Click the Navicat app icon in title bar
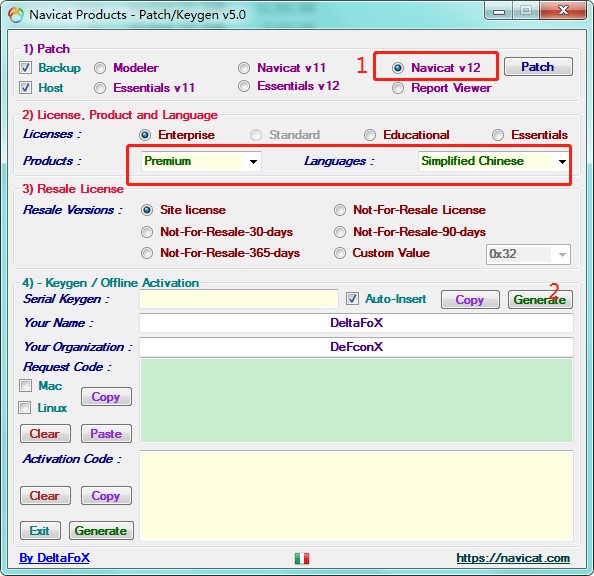The image size is (594, 576). tap(16, 15)
